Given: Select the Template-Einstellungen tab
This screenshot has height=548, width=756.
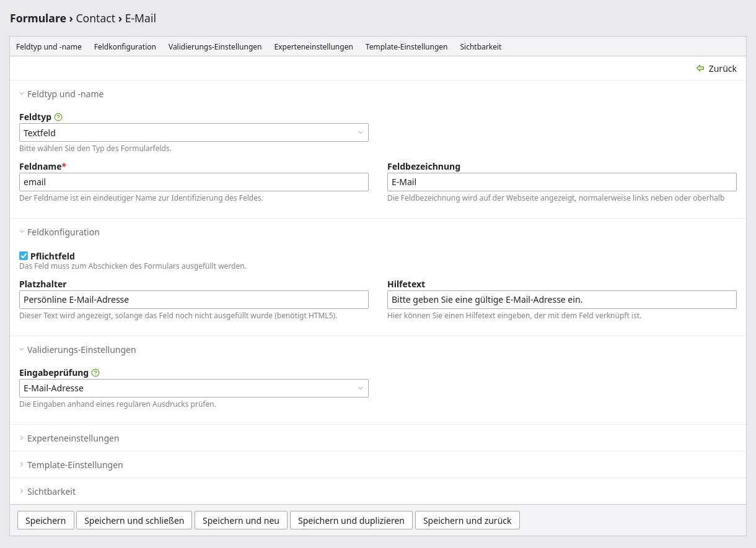Looking at the screenshot, I should click(x=407, y=46).
